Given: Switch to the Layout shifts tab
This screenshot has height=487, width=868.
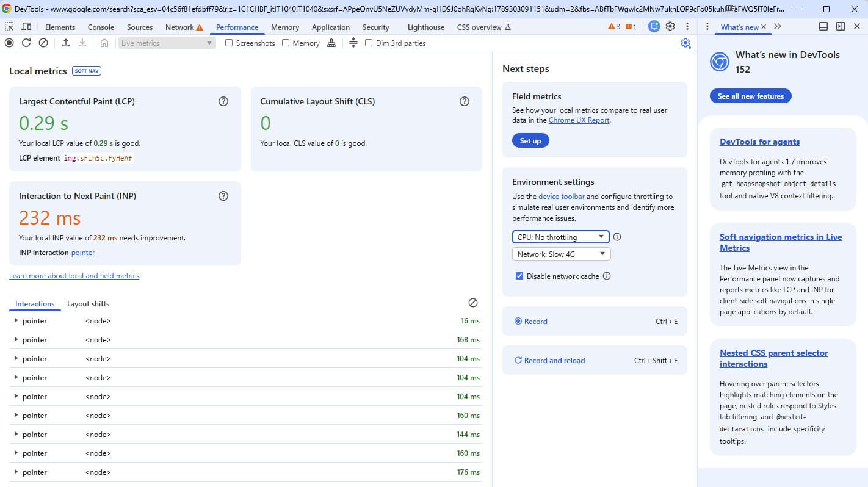Looking at the screenshot, I should [x=88, y=303].
